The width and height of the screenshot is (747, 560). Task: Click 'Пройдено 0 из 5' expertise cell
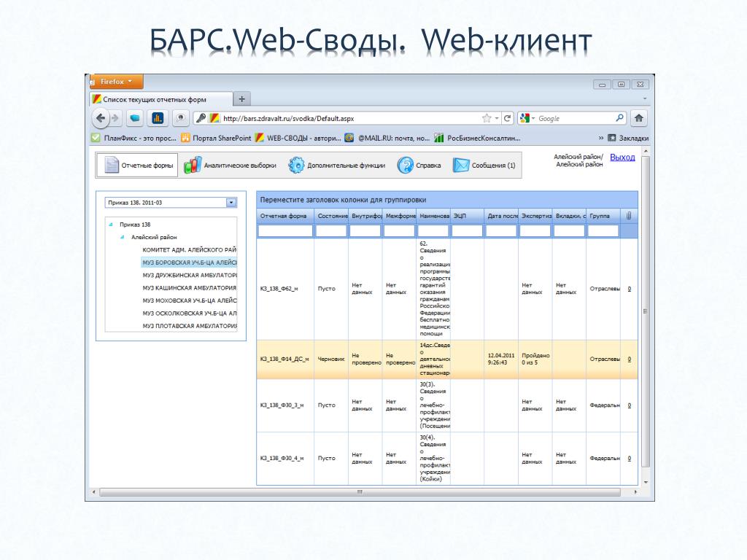535,359
